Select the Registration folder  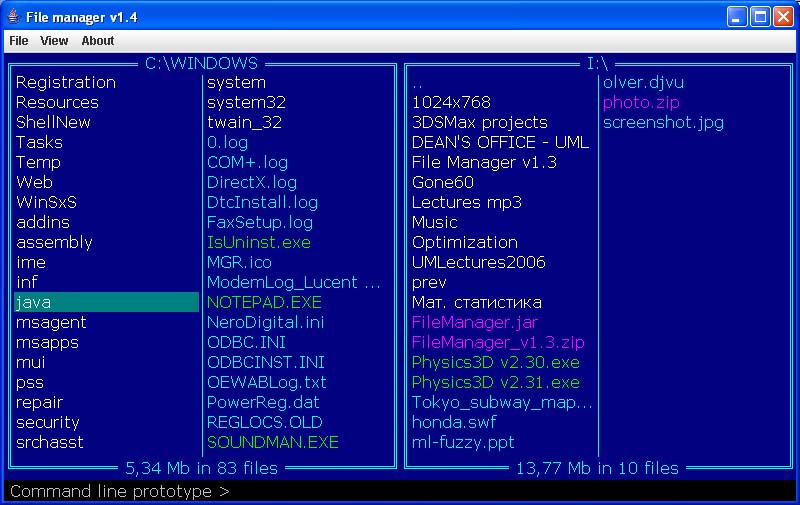coord(66,82)
